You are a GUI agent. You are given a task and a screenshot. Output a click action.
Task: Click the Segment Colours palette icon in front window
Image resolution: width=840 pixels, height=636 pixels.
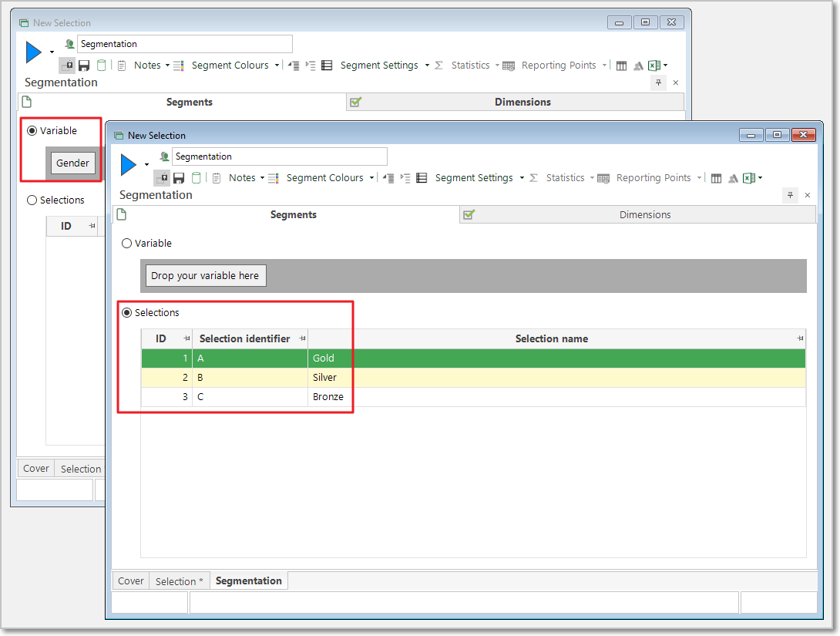274,178
